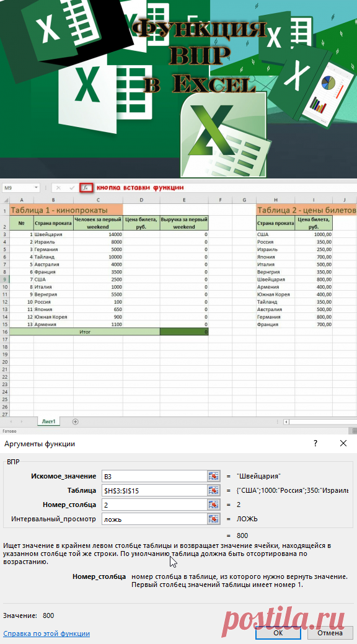The width and height of the screenshot is (357, 644).
Task: Open the Name Box dropdown arrow
Action: (x=36, y=188)
